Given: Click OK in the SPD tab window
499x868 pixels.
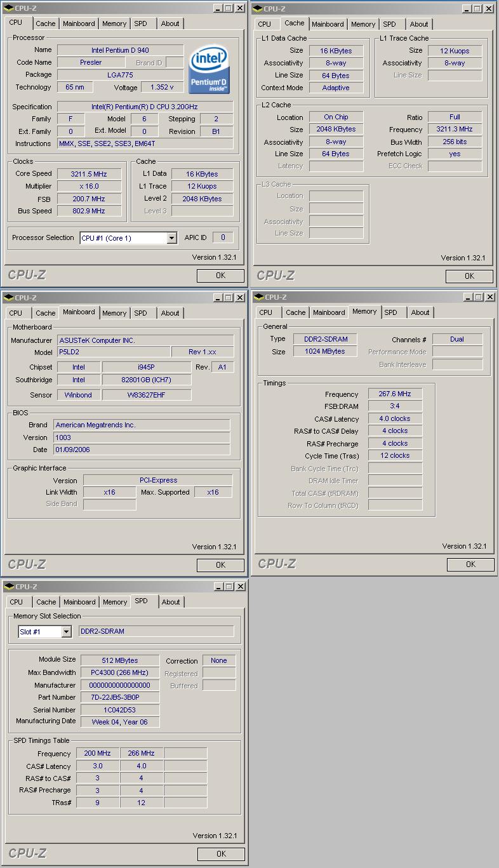Looking at the screenshot, I should [x=221, y=853].
